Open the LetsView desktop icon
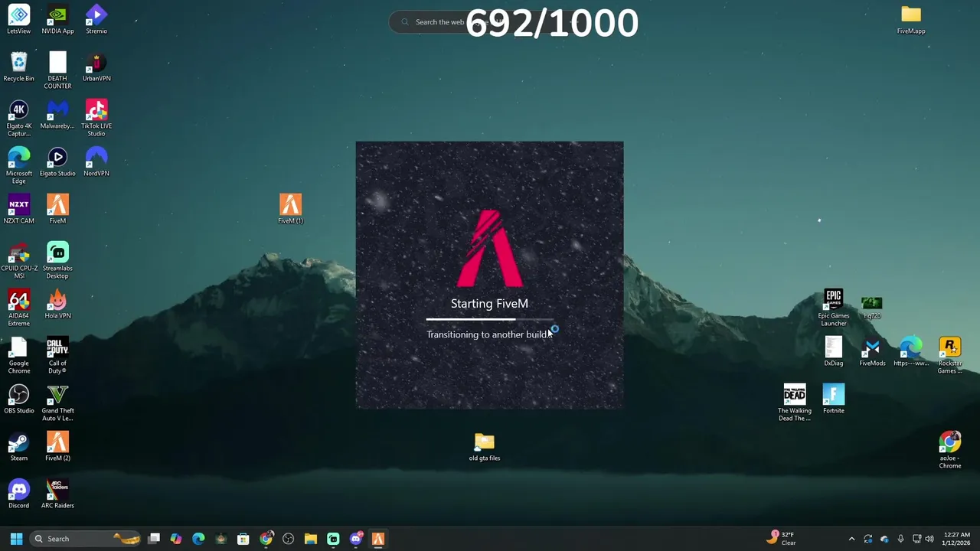980x551 pixels. click(x=19, y=20)
